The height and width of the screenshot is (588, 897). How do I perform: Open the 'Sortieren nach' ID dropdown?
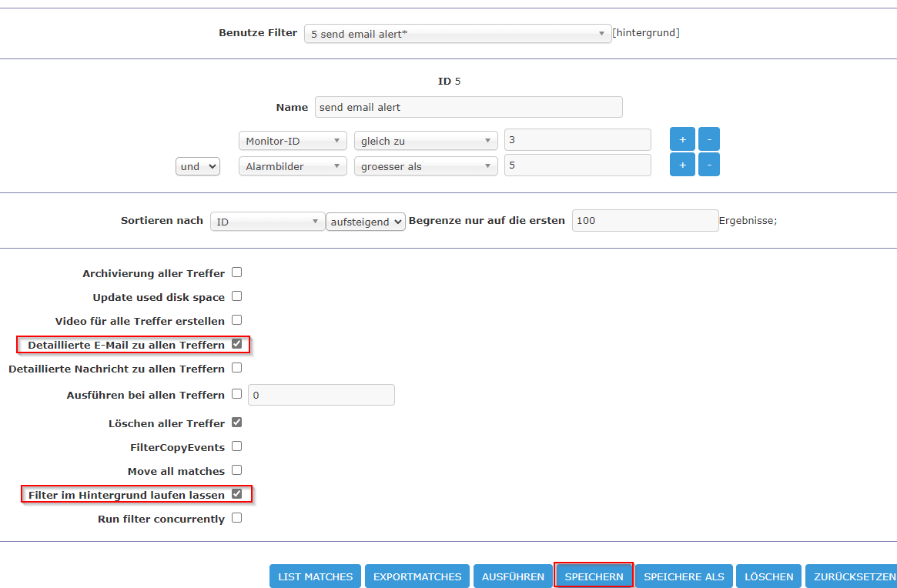267,222
